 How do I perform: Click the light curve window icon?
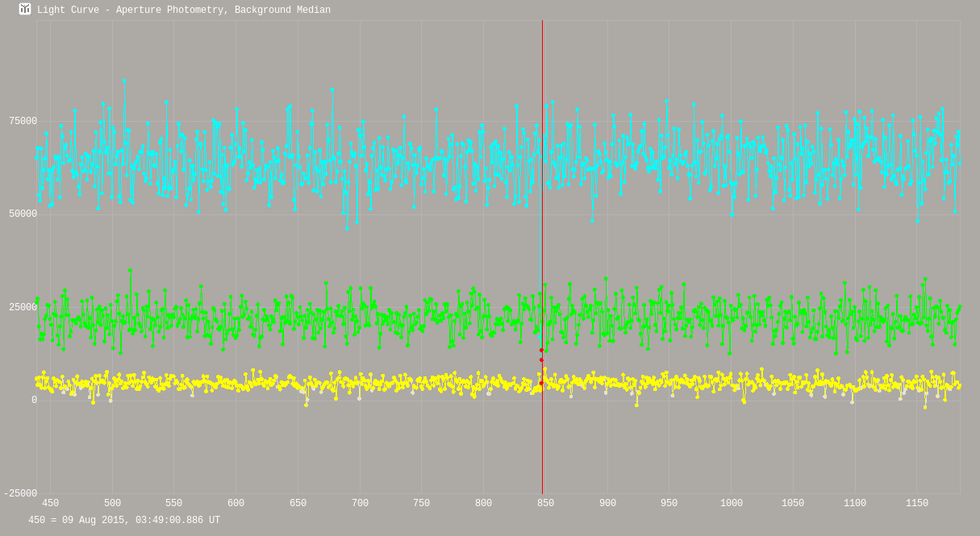click(x=25, y=10)
